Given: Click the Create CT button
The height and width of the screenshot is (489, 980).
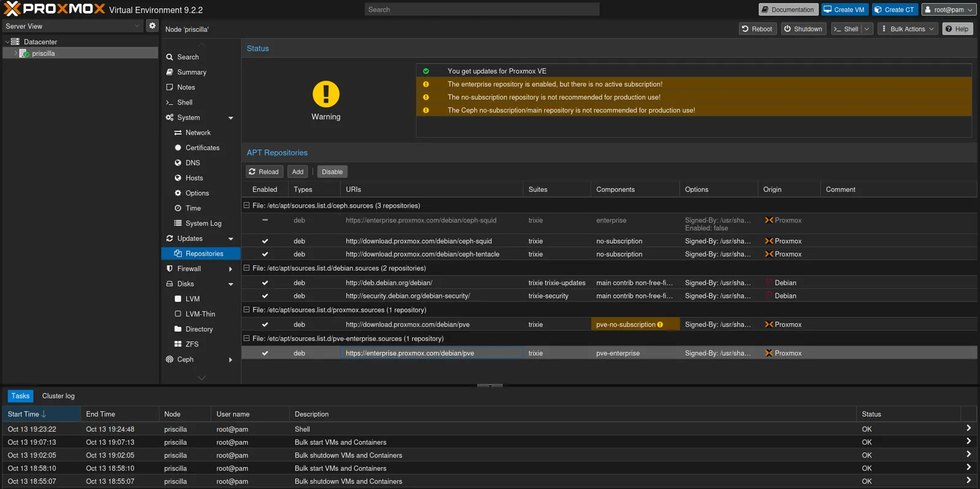Looking at the screenshot, I should tap(894, 9).
